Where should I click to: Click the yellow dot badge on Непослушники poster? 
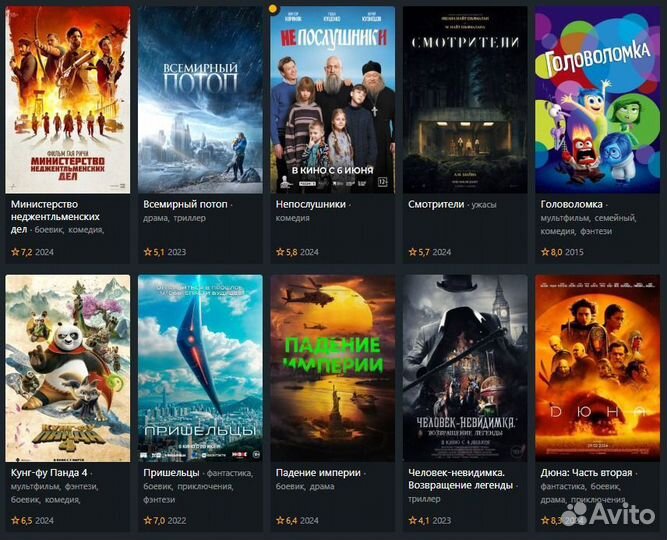[274, 8]
